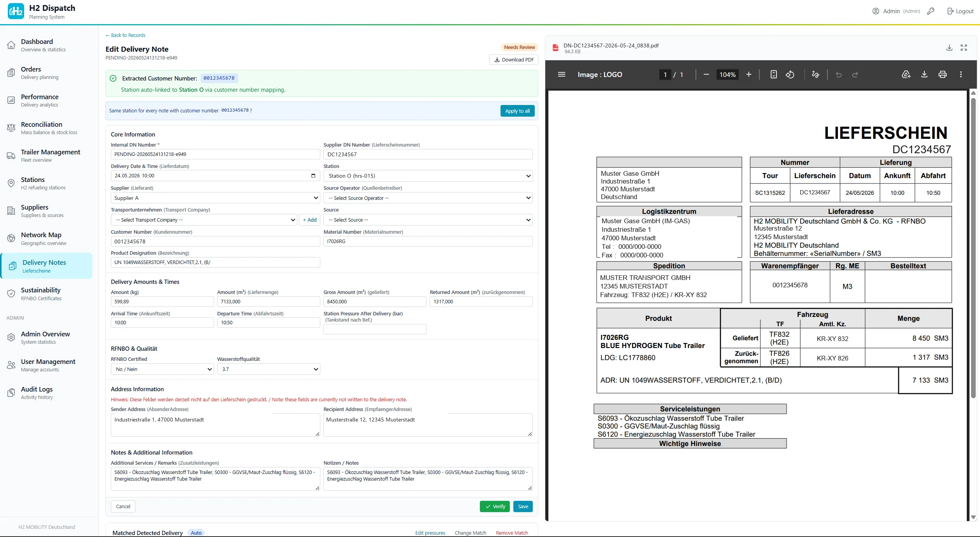Open the Wasserstoffqualität dropdown
980x537 pixels.
tap(269, 369)
